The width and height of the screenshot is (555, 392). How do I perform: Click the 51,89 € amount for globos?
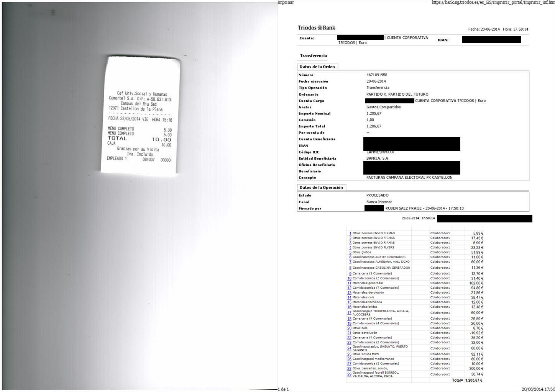(477, 253)
